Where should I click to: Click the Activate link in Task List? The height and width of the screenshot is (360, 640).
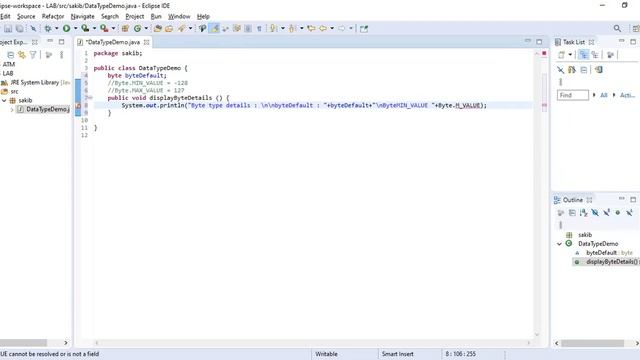[627, 95]
